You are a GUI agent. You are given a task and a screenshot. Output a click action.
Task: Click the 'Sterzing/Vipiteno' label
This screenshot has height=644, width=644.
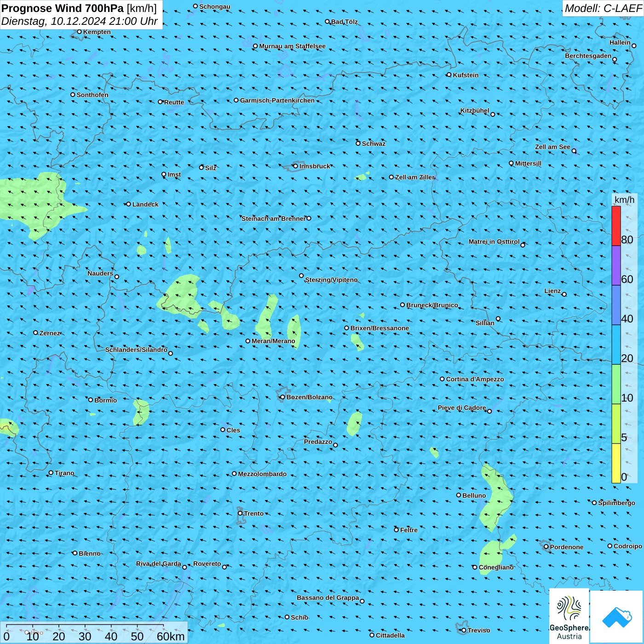[x=331, y=280]
